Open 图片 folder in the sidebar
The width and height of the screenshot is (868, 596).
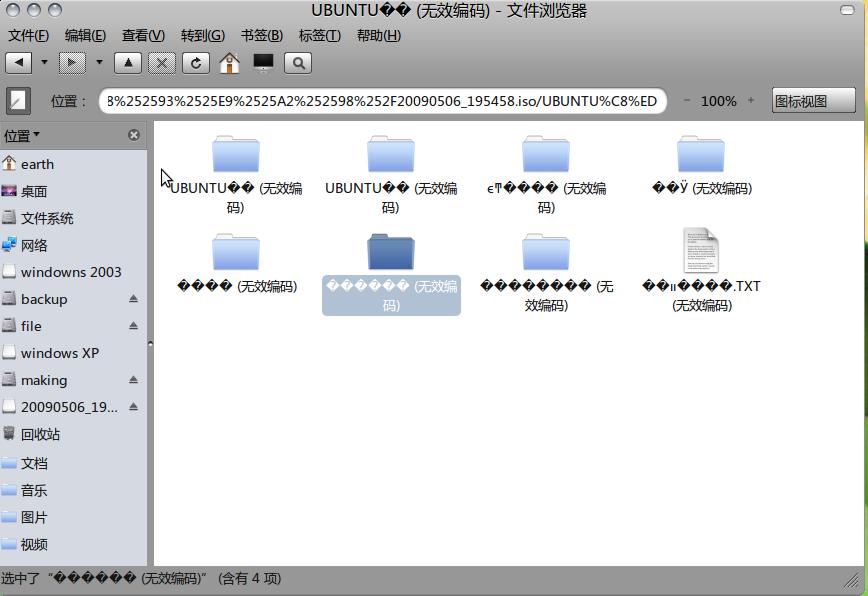[74, 517]
